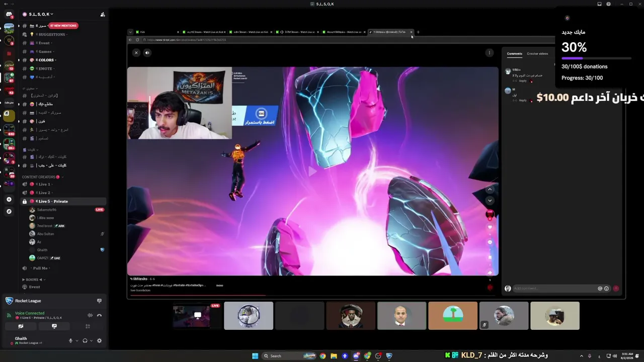The height and width of the screenshot is (362, 644).
Task: Mute the TikTok video sound
Action: click(147, 52)
